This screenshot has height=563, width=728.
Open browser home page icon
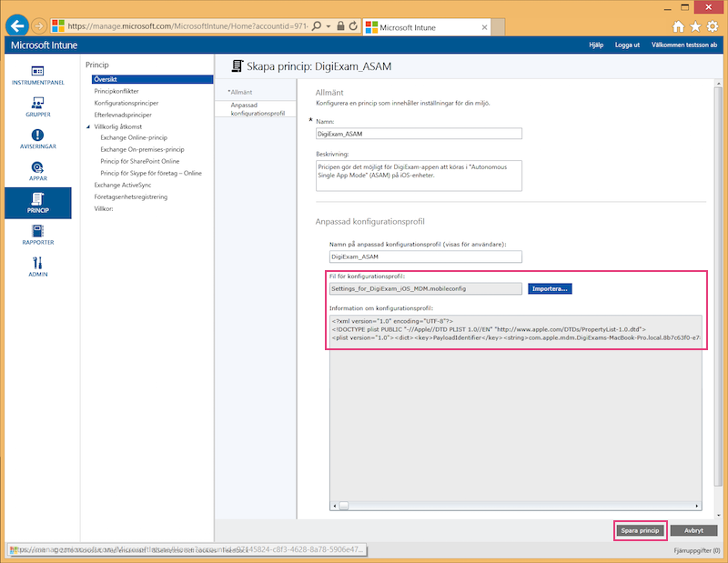678,27
